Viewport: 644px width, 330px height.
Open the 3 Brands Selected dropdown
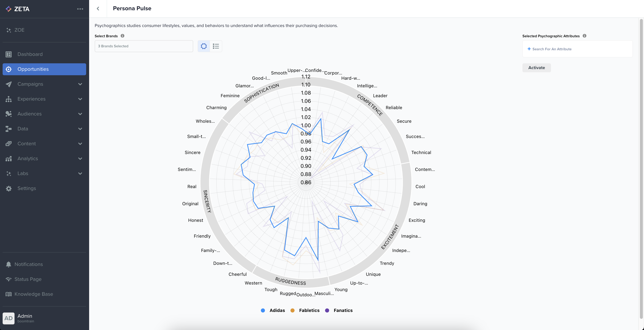coord(144,46)
